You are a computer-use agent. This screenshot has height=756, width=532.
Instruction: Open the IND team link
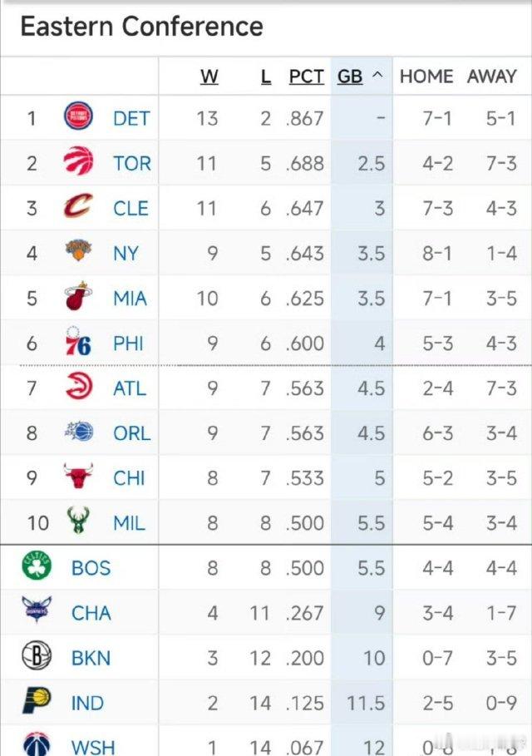pyautogui.click(x=86, y=703)
